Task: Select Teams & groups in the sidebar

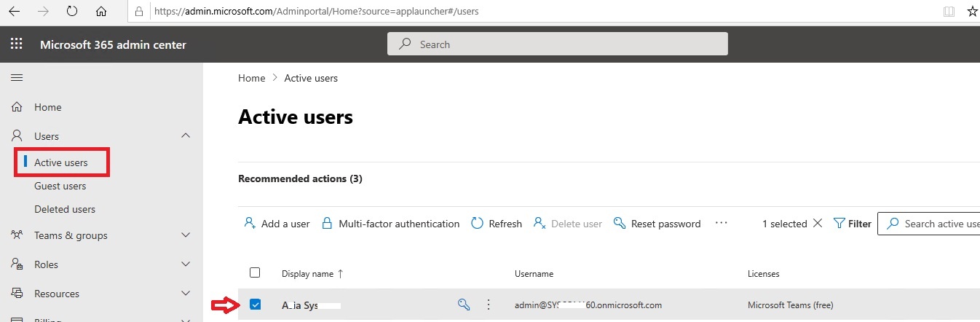Action: coord(71,235)
